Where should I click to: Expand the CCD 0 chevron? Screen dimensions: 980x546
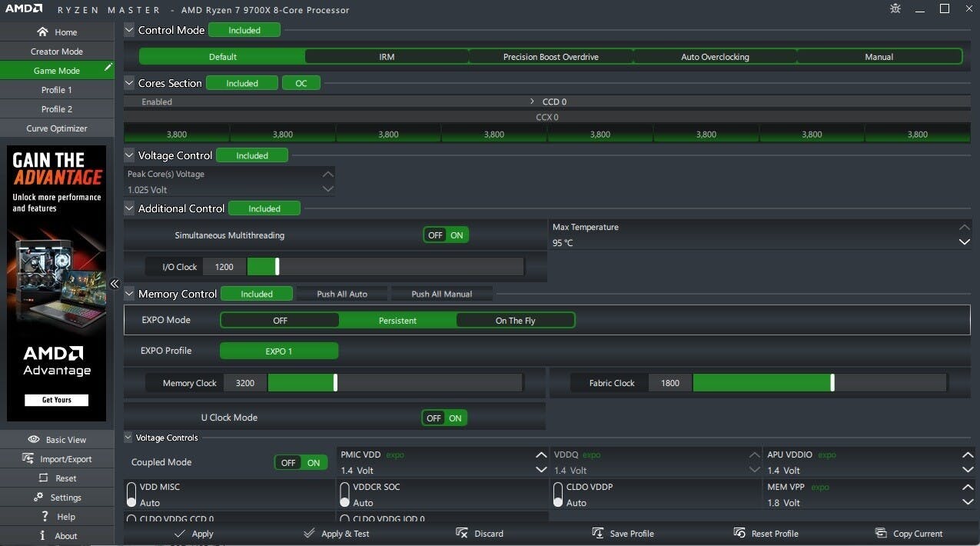coord(532,102)
